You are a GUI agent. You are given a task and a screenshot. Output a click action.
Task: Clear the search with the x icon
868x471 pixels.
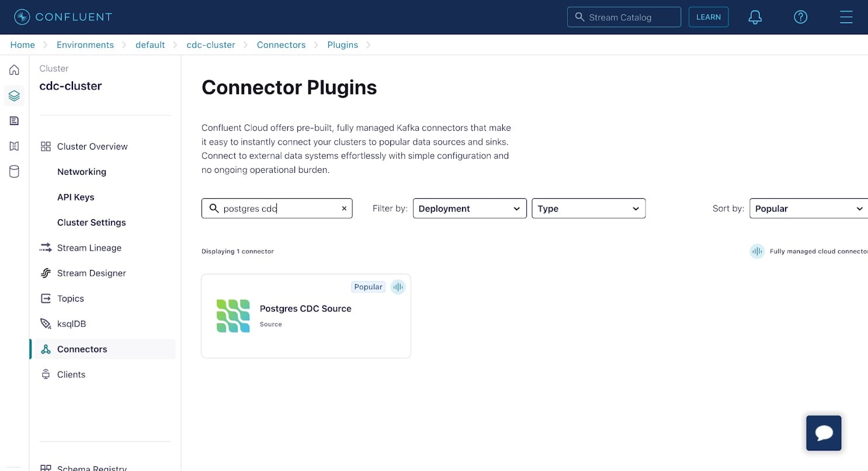[x=344, y=208]
